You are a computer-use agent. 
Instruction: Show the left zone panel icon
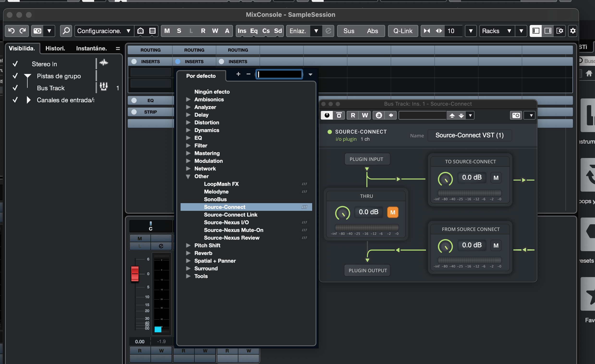(x=536, y=31)
